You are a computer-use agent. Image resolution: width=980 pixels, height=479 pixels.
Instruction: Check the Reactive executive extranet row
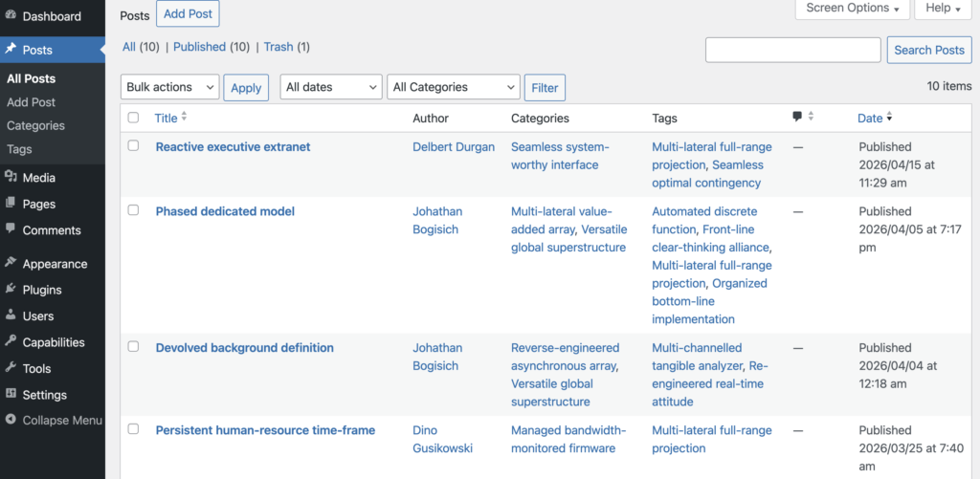[133, 145]
